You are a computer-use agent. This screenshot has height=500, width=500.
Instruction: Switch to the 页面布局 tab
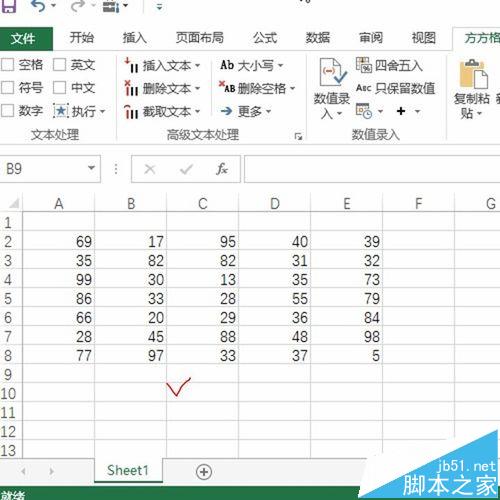coord(200,37)
